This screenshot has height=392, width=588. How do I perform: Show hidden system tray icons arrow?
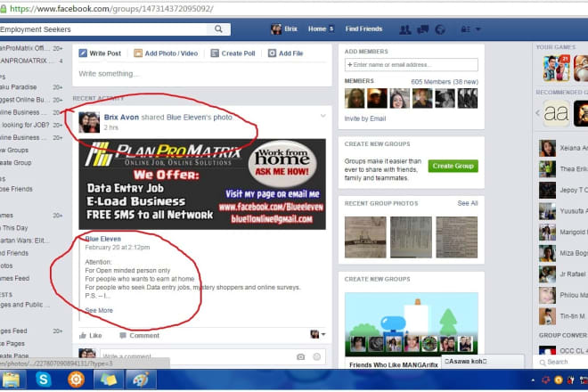[x=533, y=380]
